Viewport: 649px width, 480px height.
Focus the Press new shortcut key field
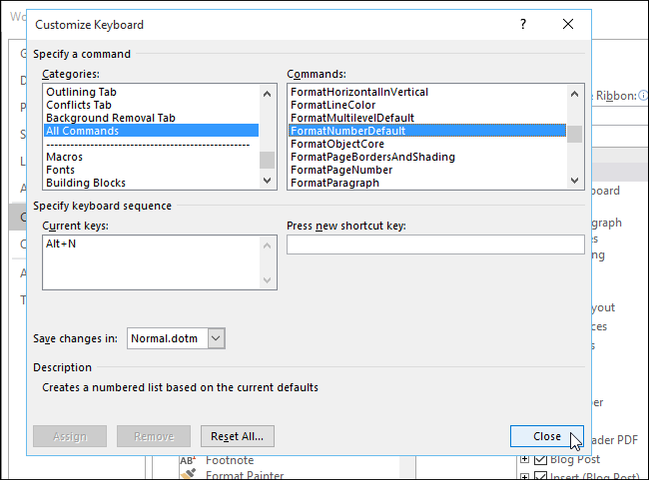[x=435, y=245]
